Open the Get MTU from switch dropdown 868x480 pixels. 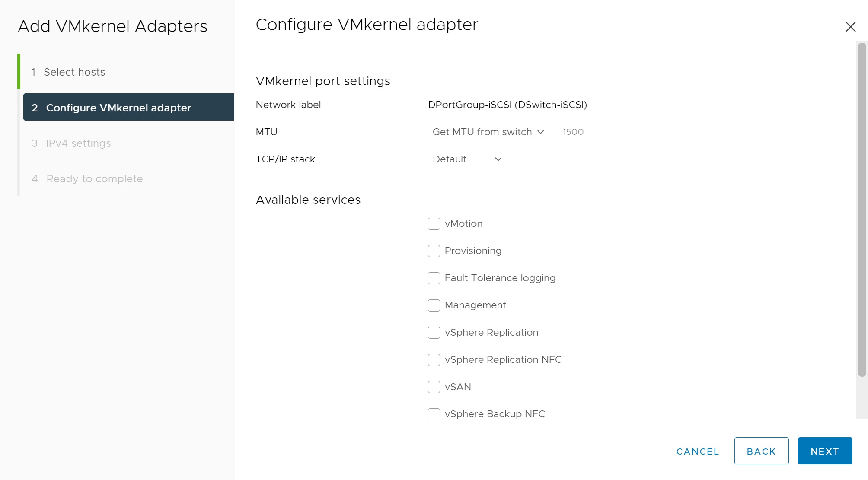[488, 132]
